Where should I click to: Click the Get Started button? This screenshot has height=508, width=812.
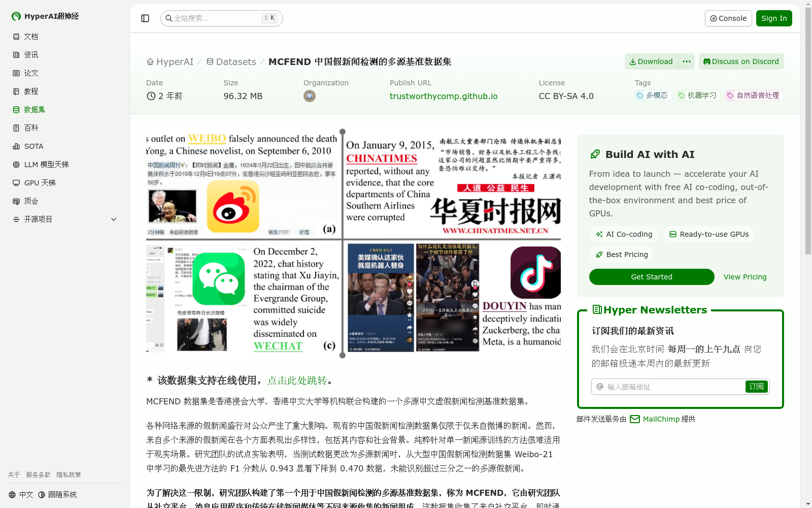coord(652,277)
